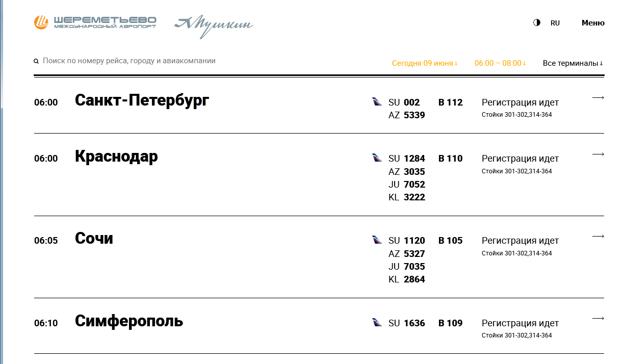The image size is (624, 364).
Task: Select the Сочи destination title
Action: pyautogui.click(x=94, y=239)
